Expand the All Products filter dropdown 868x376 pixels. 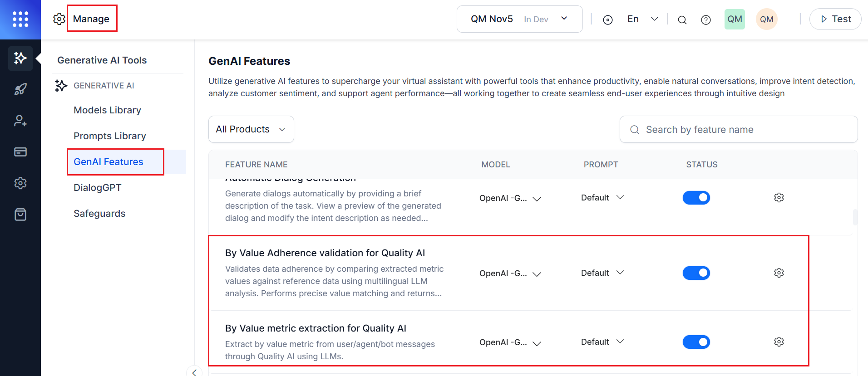pos(251,129)
